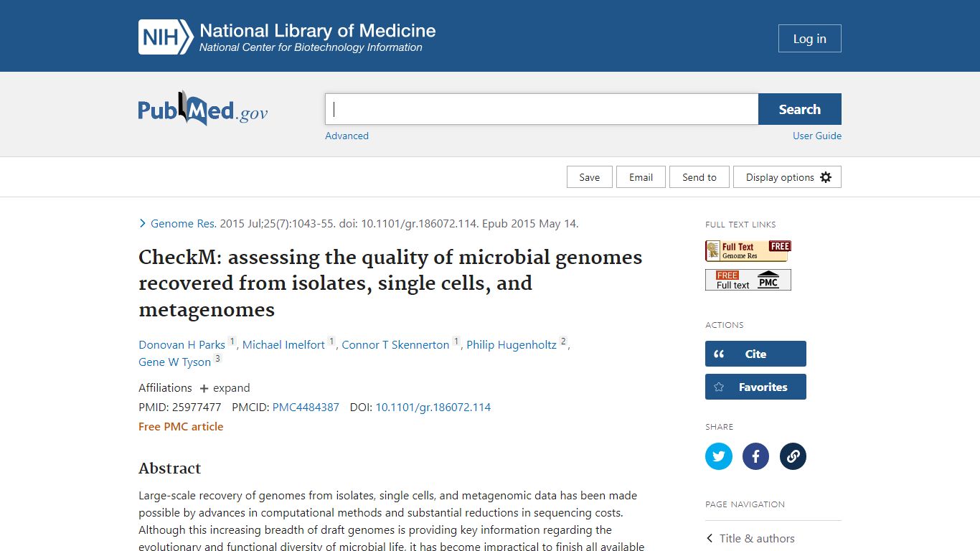The height and width of the screenshot is (551, 980).
Task: Expand journal citation chevron before Genome Res.
Action: point(142,224)
